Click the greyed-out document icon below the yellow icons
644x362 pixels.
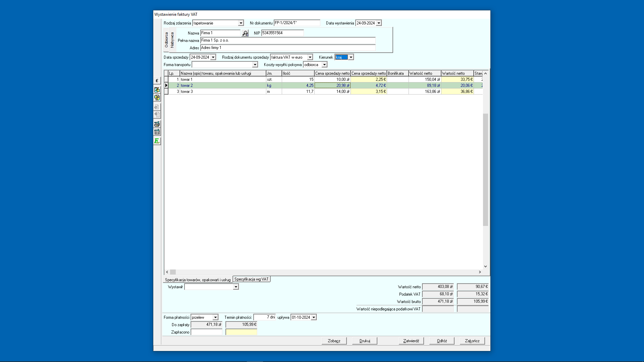pyautogui.click(x=157, y=107)
